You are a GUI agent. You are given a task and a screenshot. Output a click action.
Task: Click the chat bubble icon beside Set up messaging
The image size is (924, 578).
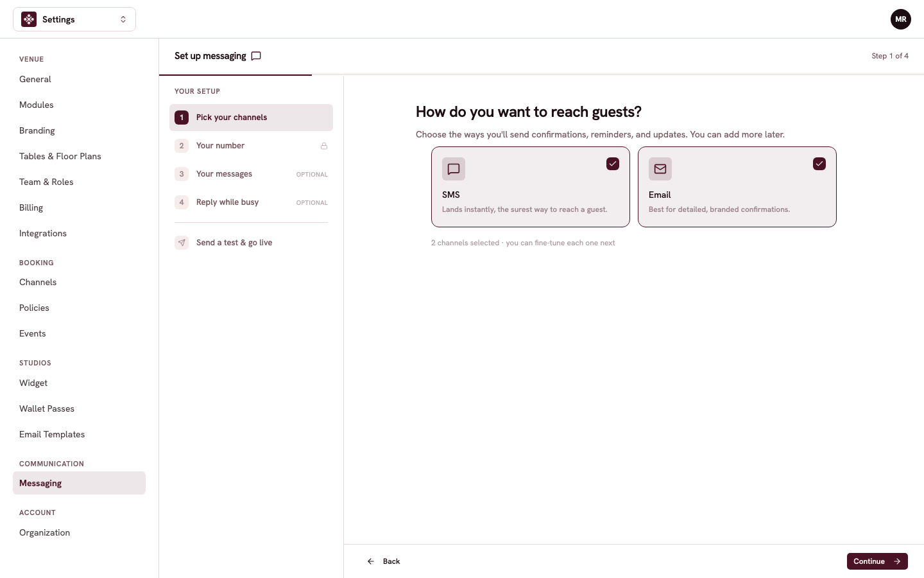[x=256, y=56]
